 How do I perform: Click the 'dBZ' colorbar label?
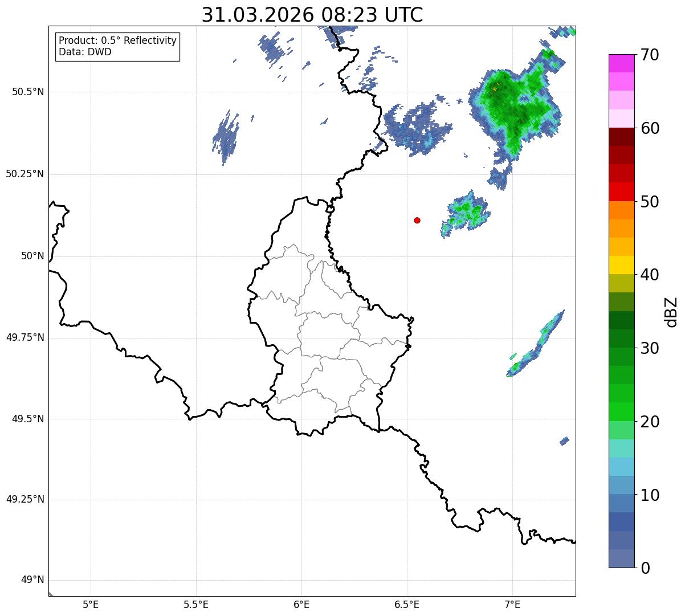(x=671, y=312)
